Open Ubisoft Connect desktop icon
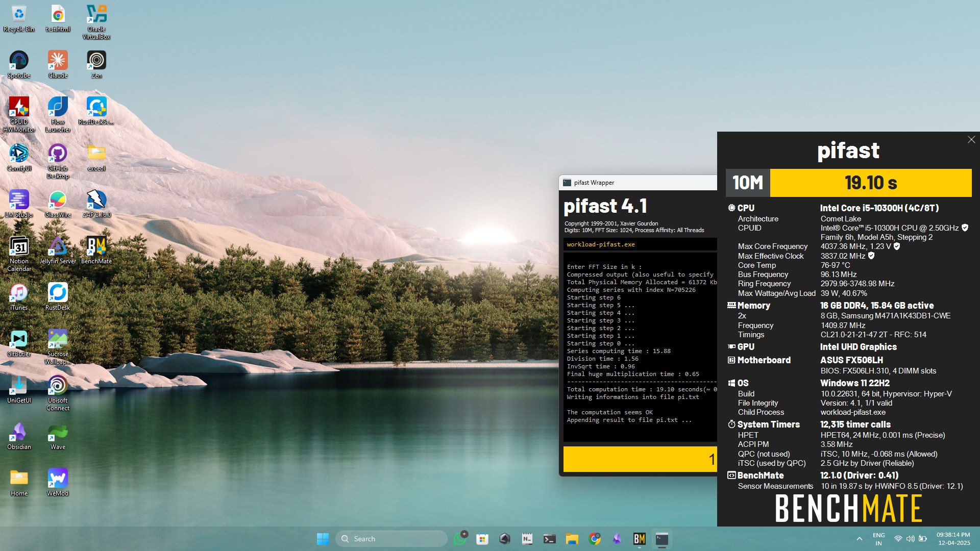Viewport: 980px width, 551px height. coord(58,393)
